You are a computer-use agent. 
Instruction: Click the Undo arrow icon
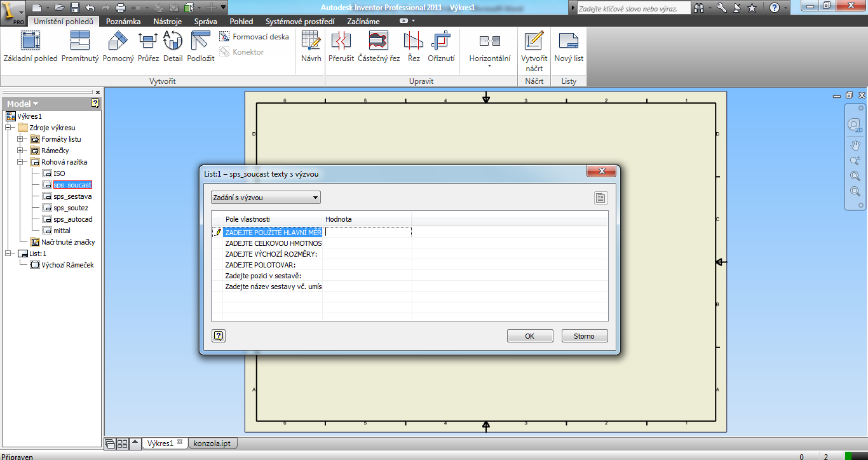(x=90, y=8)
